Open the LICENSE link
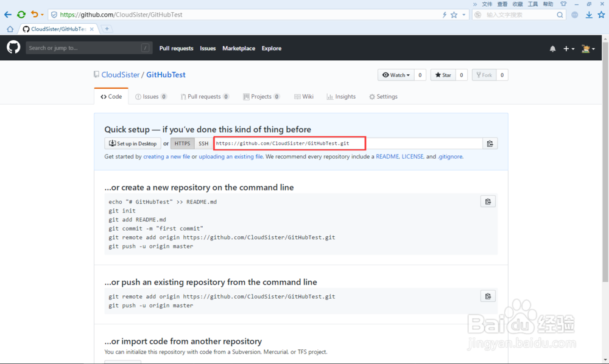 (412, 157)
